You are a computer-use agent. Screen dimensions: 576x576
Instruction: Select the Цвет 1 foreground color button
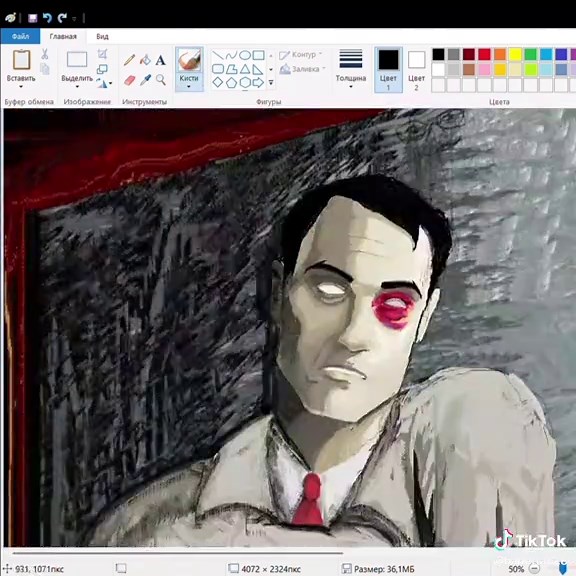point(388,69)
